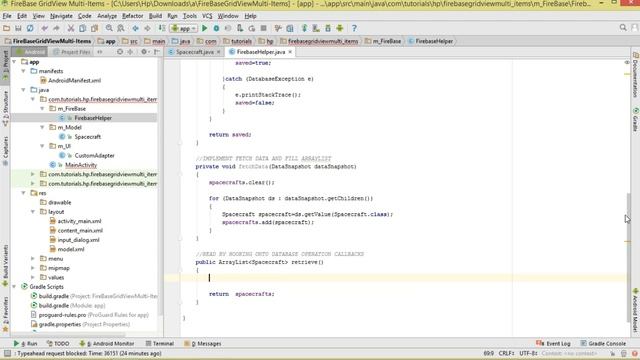Undo the last edit with the Undo arrow
640x360 pixels.
coord(44,28)
